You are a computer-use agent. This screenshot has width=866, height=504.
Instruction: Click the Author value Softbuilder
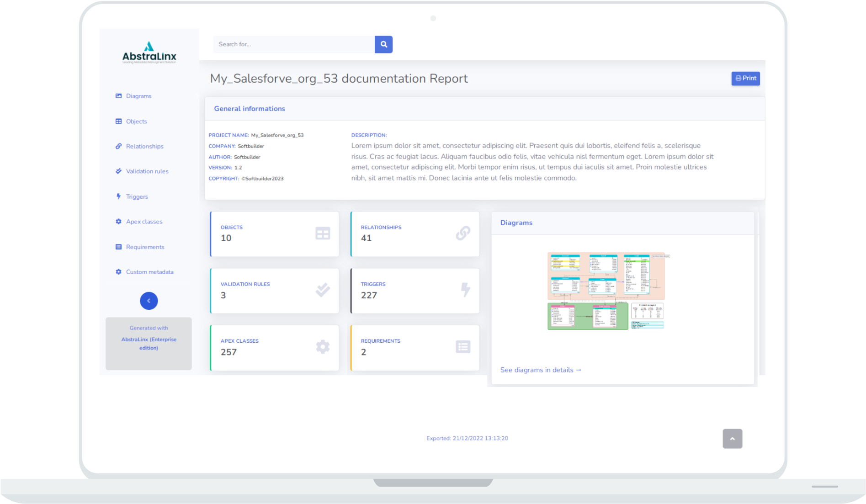(x=247, y=157)
